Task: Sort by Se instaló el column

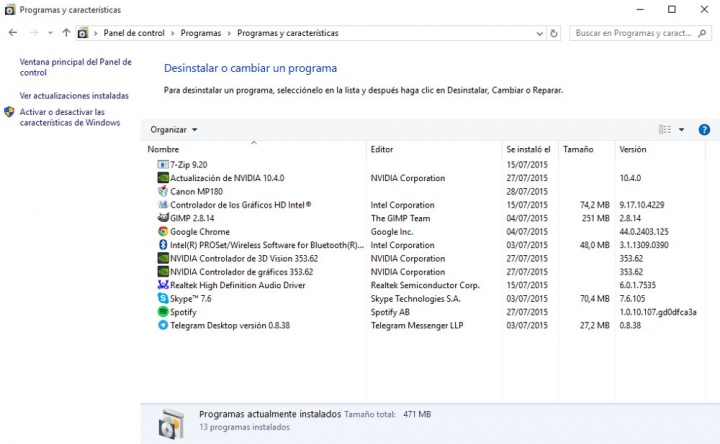Action: (528, 149)
